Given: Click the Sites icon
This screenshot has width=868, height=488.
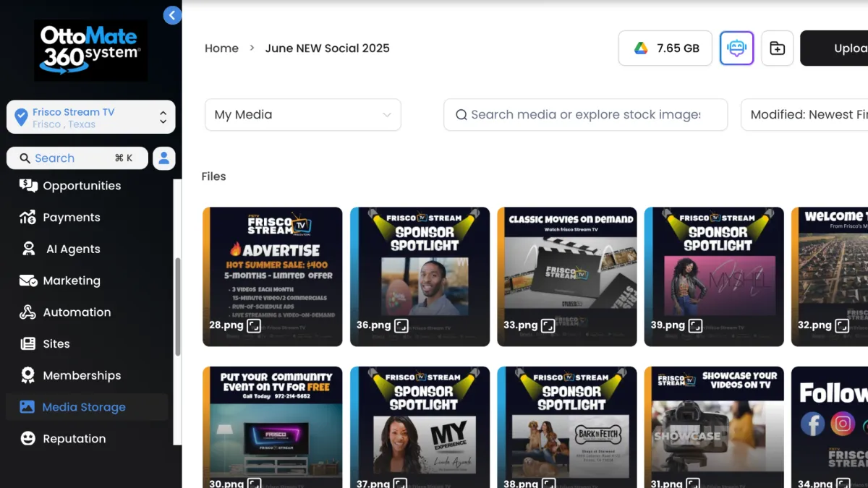Looking at the screenshot, I should [x=28, y=344].
